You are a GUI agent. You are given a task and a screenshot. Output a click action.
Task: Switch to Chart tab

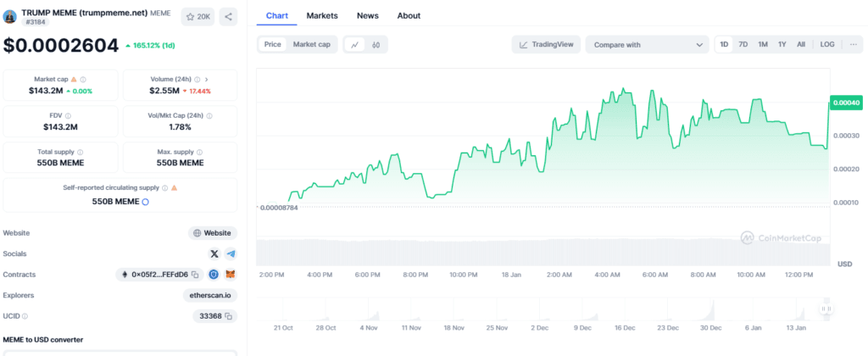277,16
